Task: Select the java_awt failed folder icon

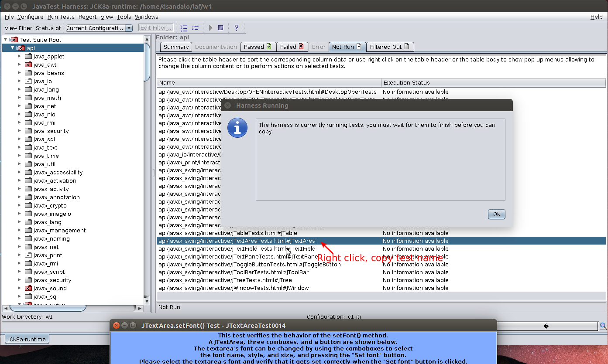Action: point(28,65)
